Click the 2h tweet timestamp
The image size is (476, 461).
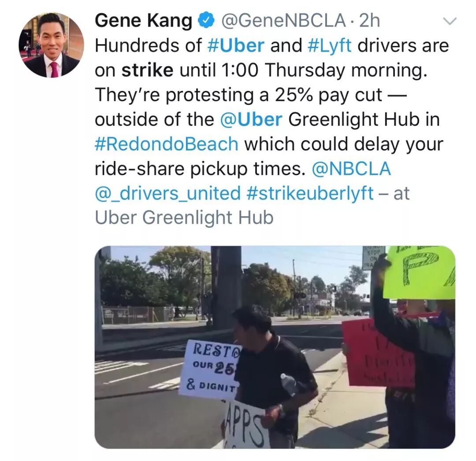pyautogui.click(x=369, y=21)
